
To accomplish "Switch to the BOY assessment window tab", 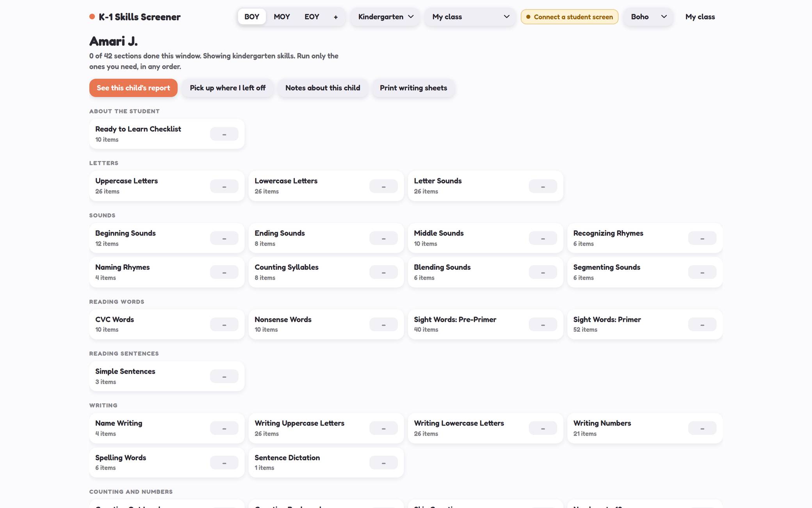I will tap(252, 17).
